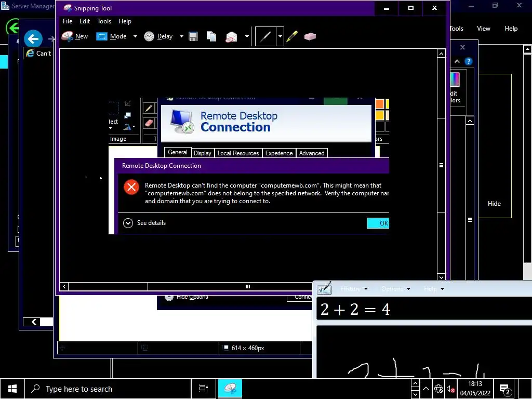
Task: Show hidden icons in system tray
Action: [x=426, y=389]
